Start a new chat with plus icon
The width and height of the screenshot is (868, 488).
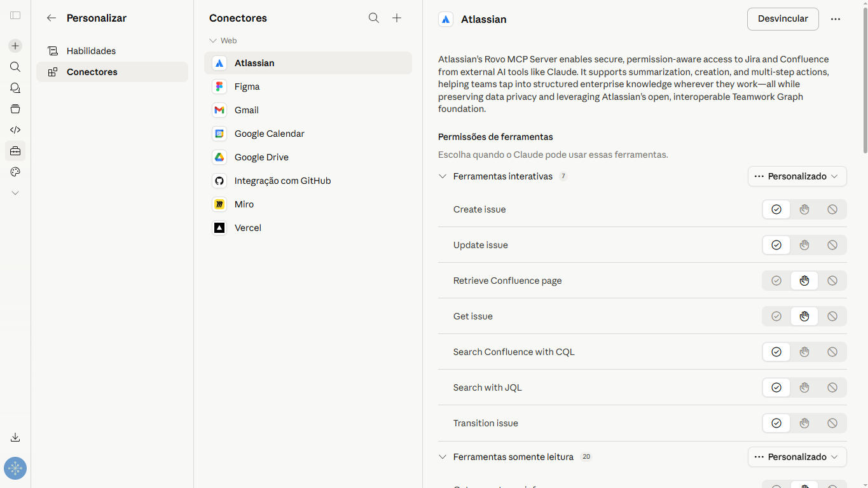[x=15, y=46]
